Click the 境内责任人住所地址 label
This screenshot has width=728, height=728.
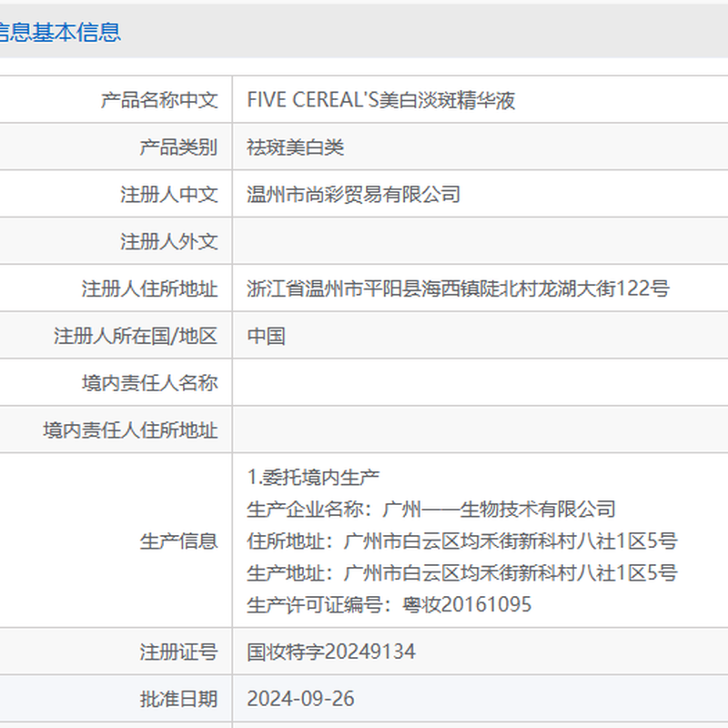click(x=130, y=430)
